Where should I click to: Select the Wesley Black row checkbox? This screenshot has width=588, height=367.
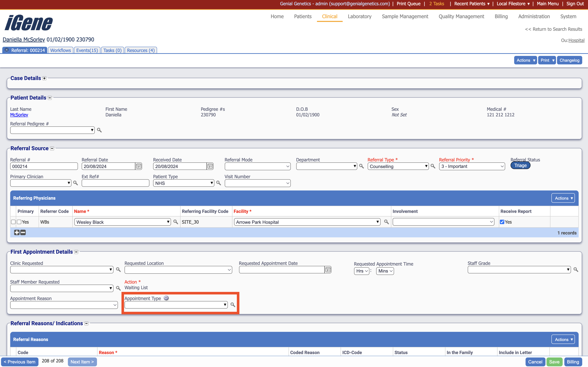[13, 222]
